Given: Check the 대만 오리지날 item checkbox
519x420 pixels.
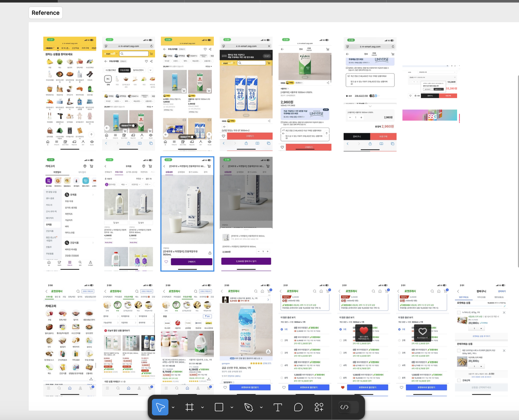Looking at the screenshot, I should (x=459, y=350).
